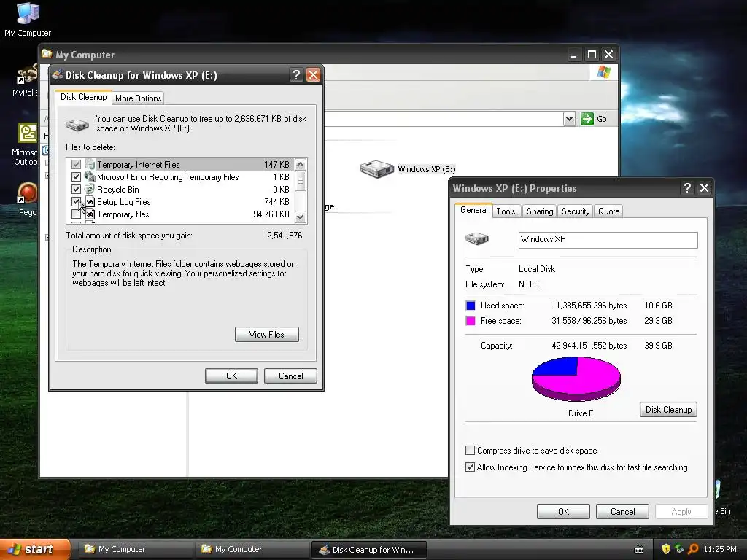Screen dimensions: 747x560
Task: Open the Quota tab in Properties
Action: (x=608, y=211)
